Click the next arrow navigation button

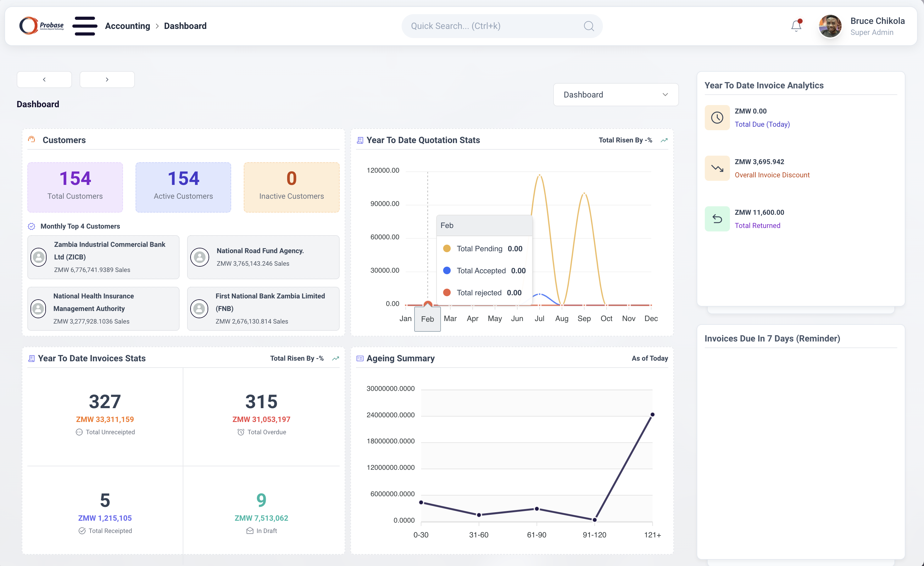tap(107, 80)
